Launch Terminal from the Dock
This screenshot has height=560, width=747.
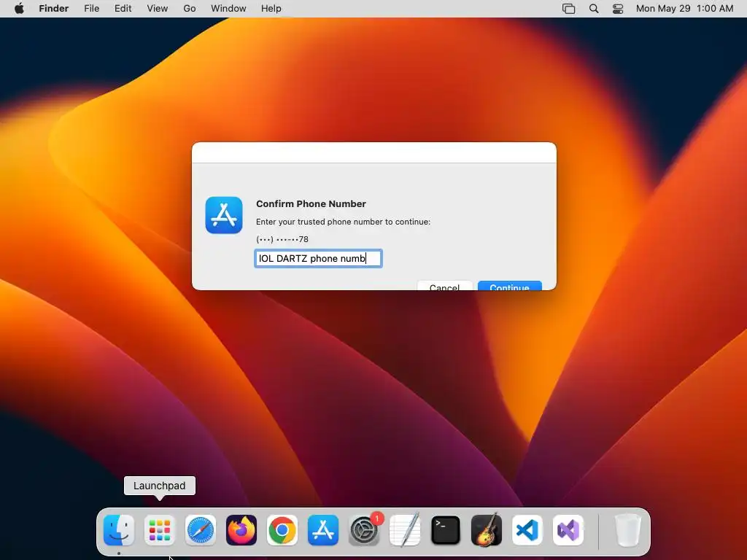click(x=446, y=530)
